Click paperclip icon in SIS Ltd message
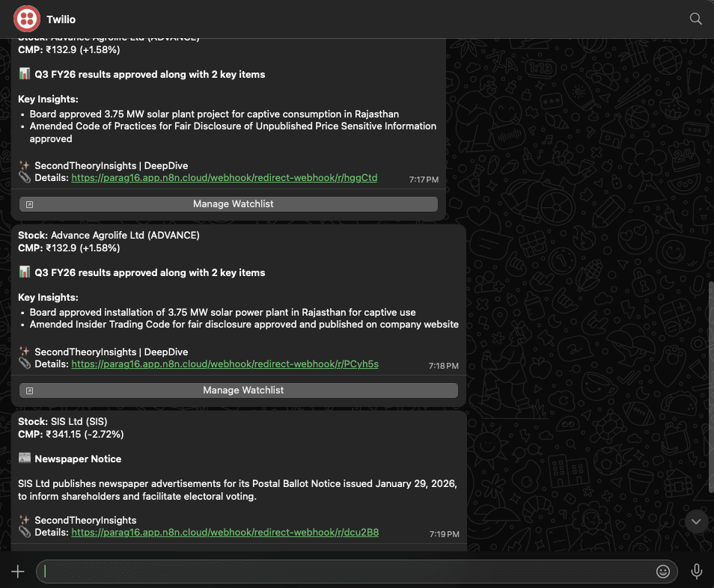 25,532
